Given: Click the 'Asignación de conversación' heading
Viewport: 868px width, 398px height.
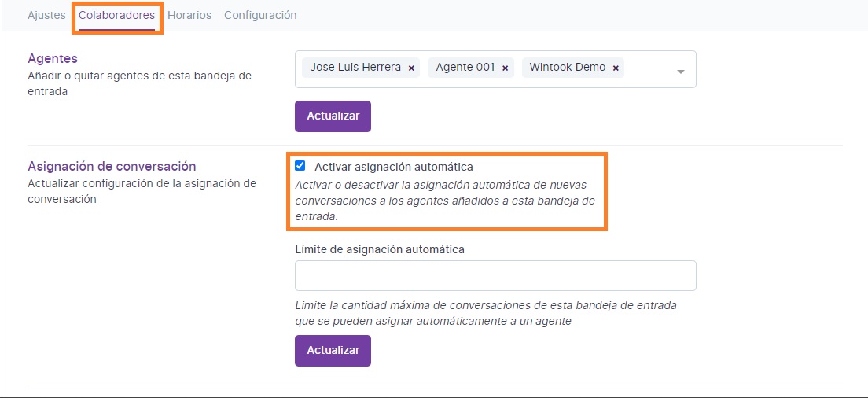Looking at the screenshot, I should (112, 167).
